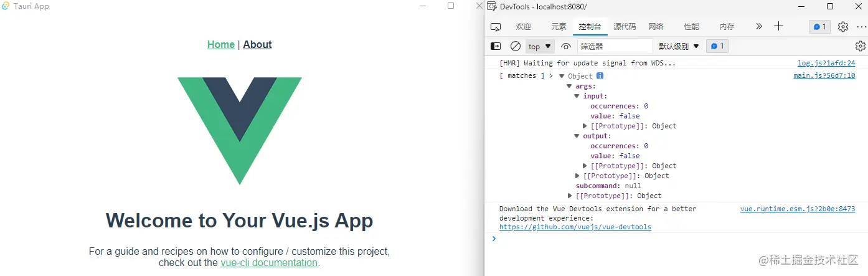Add a new tool with the plus icon

point(778,26)
